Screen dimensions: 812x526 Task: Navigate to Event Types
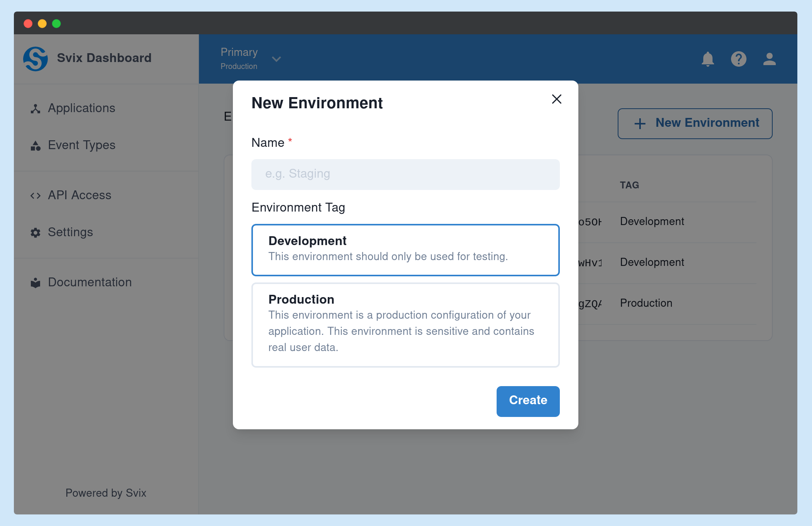[x=81, y=146]
